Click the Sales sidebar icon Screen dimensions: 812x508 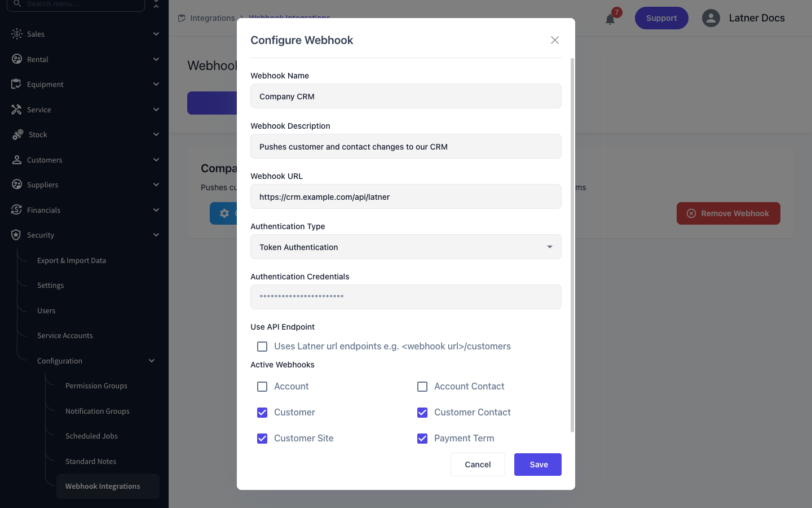pos(17,34)
